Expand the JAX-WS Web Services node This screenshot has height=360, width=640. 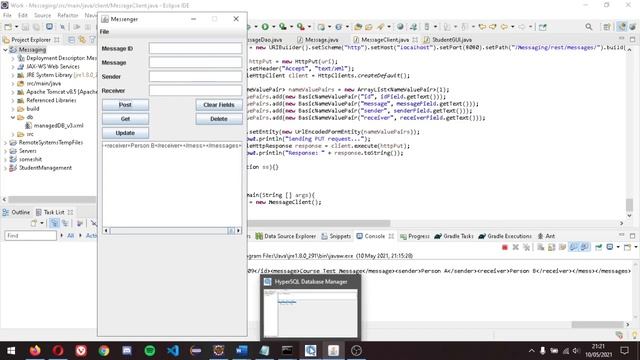[x=13, y=67]
